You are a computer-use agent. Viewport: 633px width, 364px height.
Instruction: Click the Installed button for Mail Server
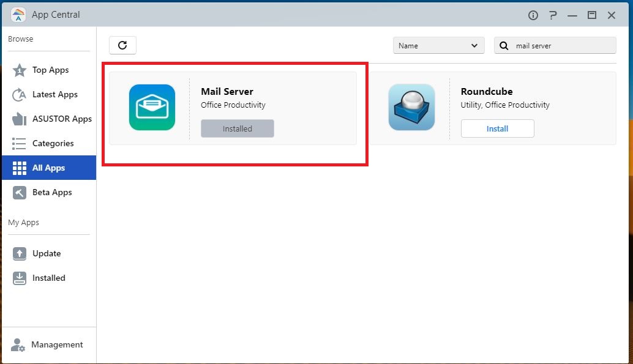pos(238,128)
